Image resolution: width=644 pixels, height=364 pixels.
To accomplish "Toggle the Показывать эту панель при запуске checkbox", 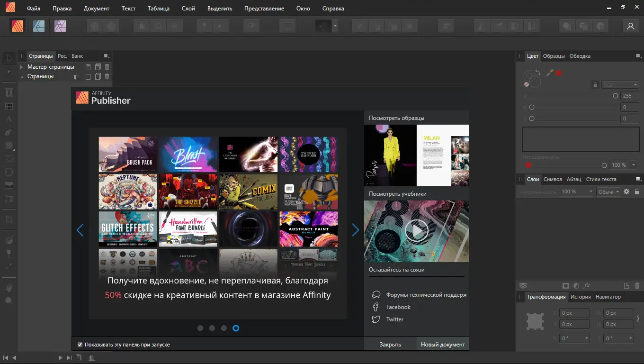I will [80, 345].
